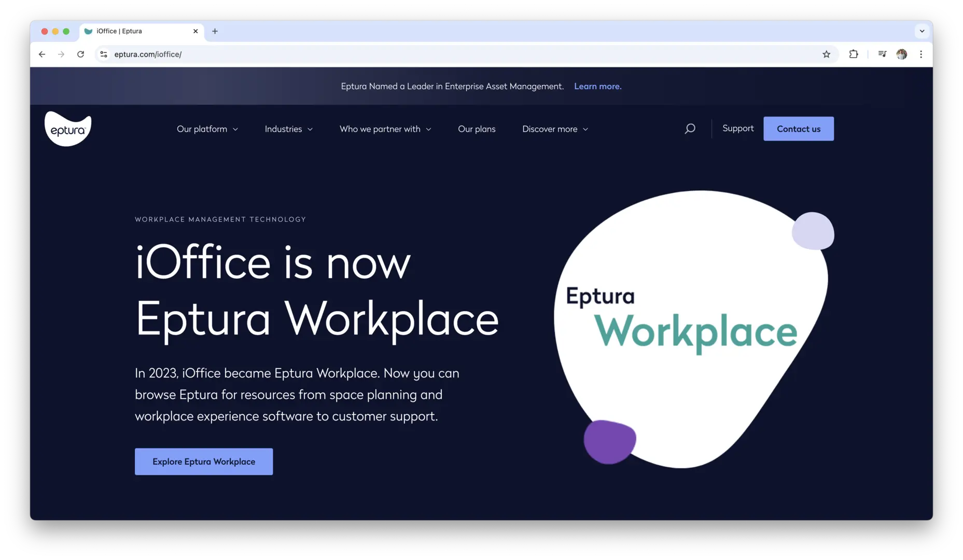Open the Chrome three-dot menu

coord(921,54)
